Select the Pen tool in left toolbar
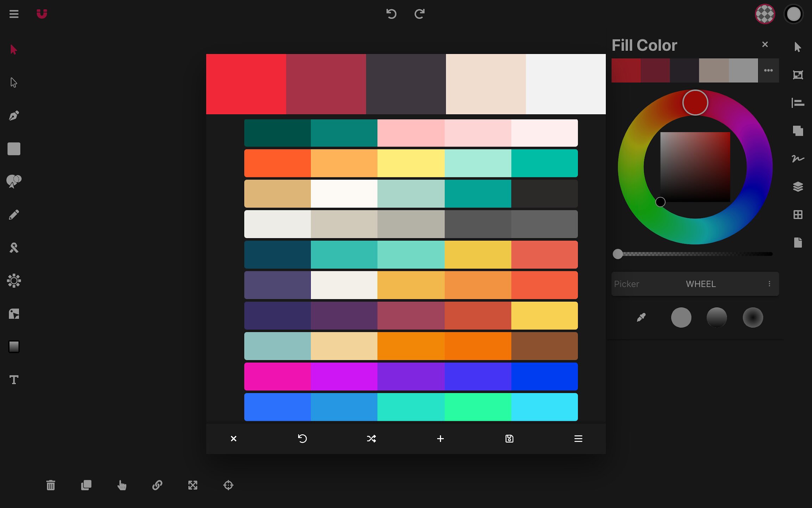This screenshot has height=508, width=812. (14, 116)
